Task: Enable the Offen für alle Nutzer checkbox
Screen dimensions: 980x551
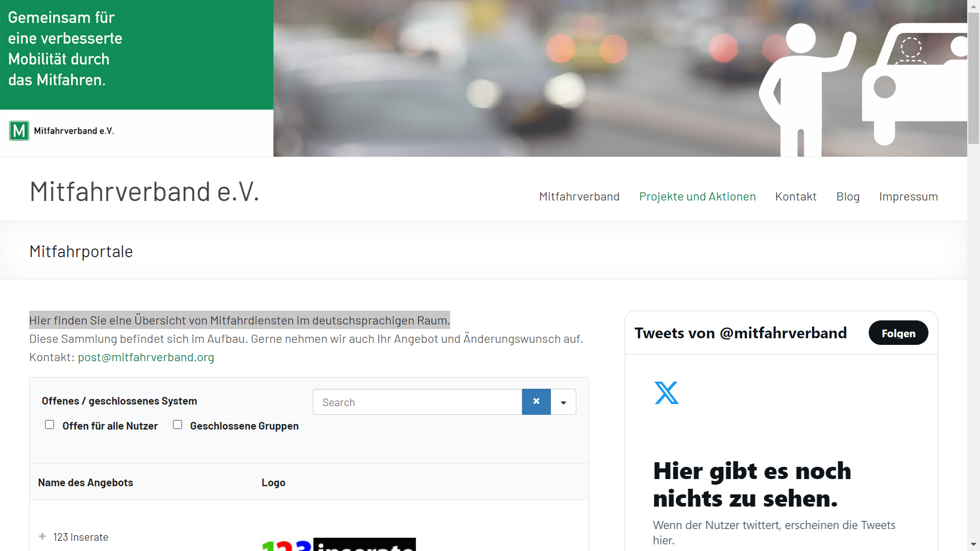Action: (50, 424)
